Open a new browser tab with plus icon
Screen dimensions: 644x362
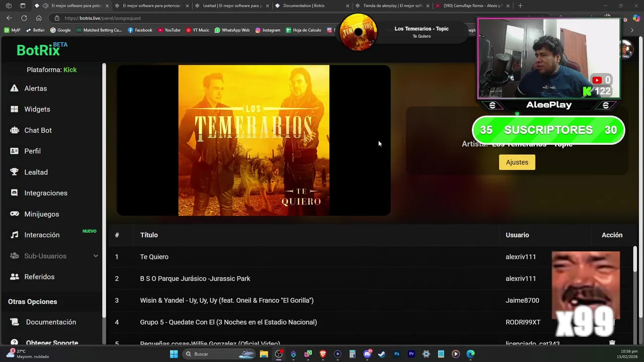pos(520,6)
